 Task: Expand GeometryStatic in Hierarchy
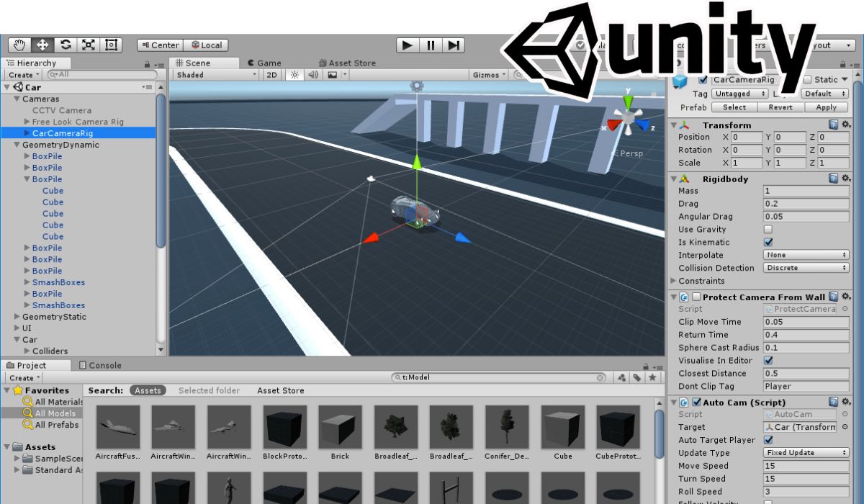tap(17, 317)
